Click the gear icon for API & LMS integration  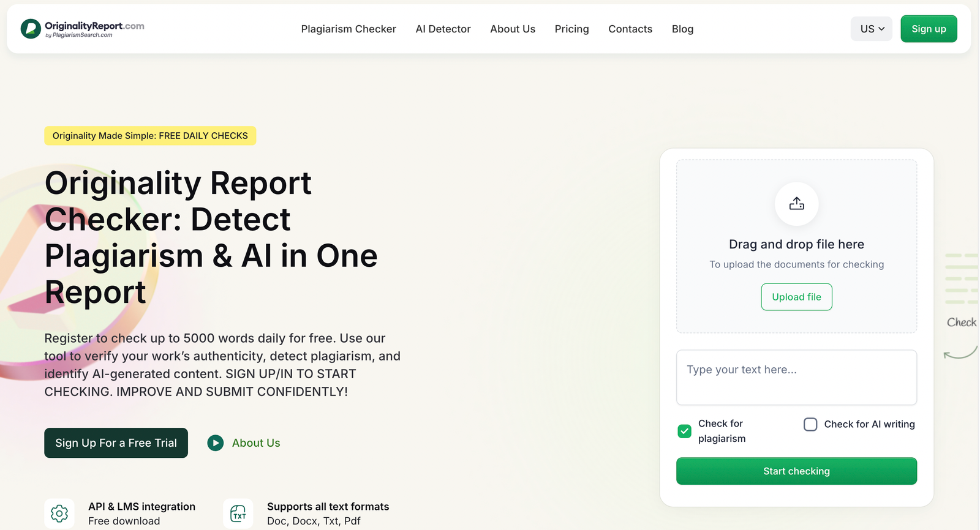[x=59, y=513]
